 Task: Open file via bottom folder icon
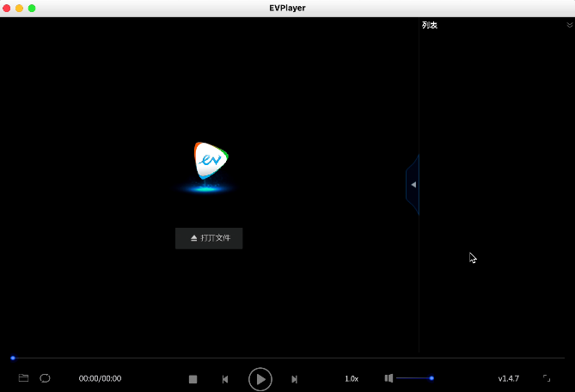[23, 378]
